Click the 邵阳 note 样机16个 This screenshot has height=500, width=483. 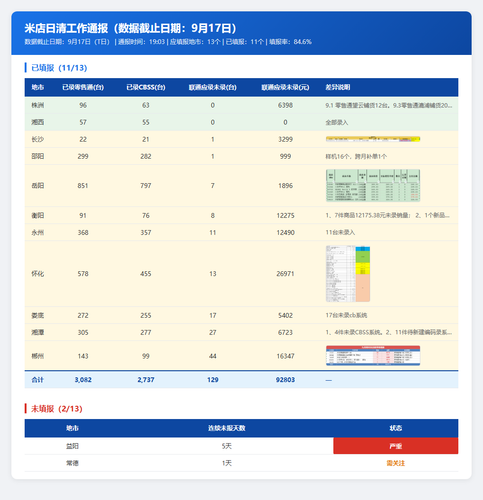tap(356, 156)
